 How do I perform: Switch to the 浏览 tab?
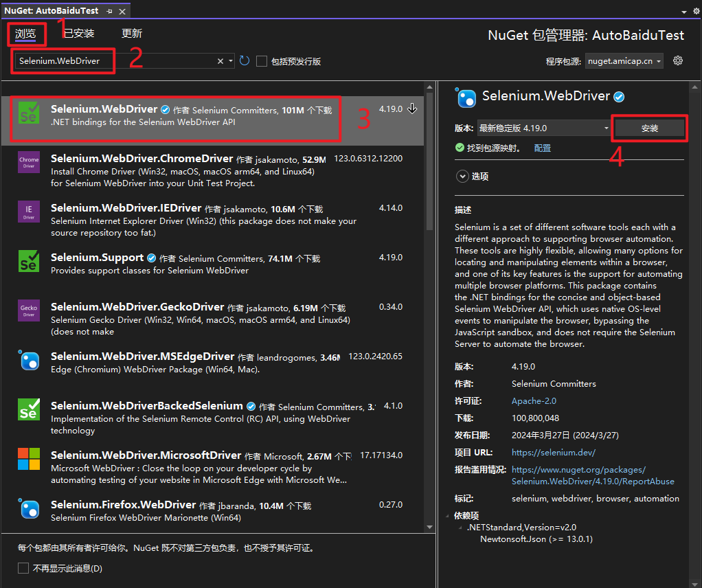(x=25, y=34)
